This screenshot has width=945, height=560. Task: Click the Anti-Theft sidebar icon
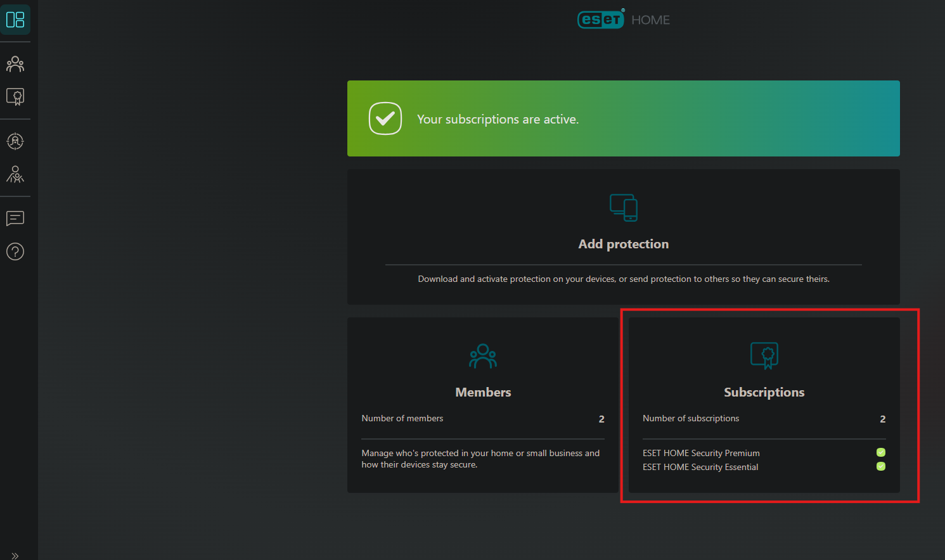(x=15, y=141)
